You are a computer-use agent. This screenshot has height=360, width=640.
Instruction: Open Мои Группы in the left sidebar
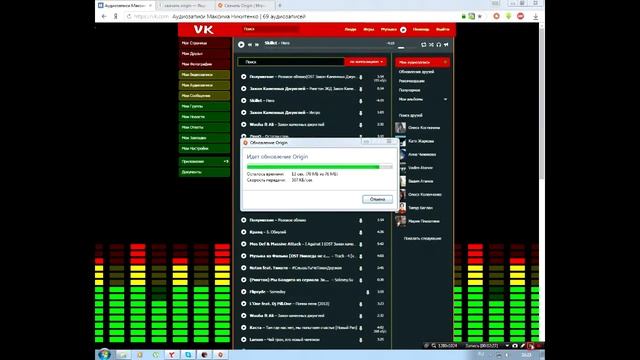pyautogui.click(x=204, y=106)
